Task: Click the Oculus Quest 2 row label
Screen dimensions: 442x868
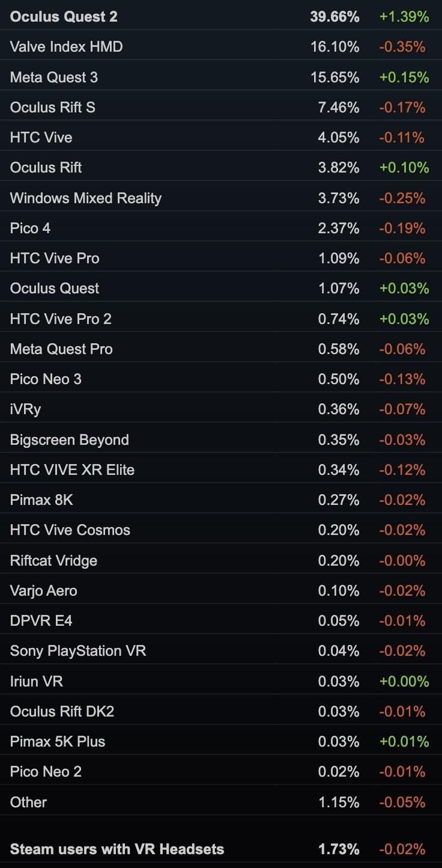Action: click(x=64, y=17)
